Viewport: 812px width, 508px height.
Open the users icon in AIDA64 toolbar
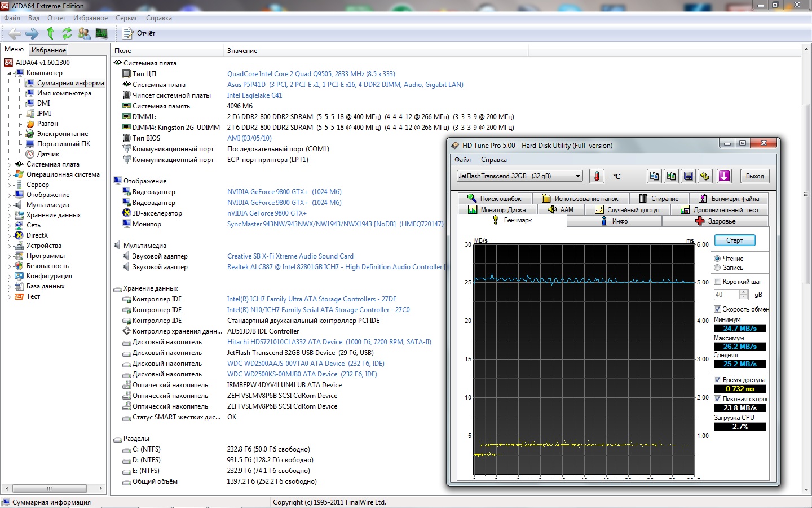point(84,33)
